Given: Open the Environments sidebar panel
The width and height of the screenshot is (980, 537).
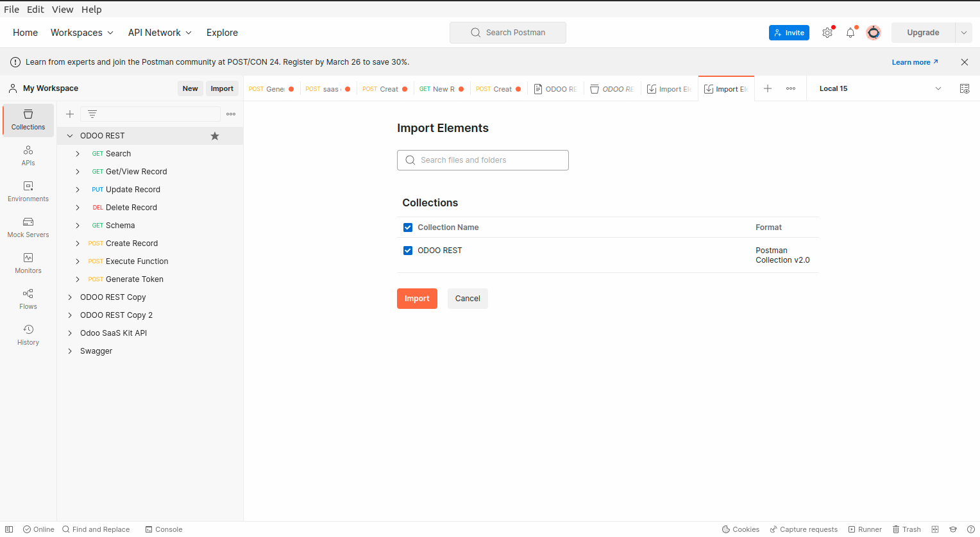Looking at the screenshot, I should (x=28, y=191).
